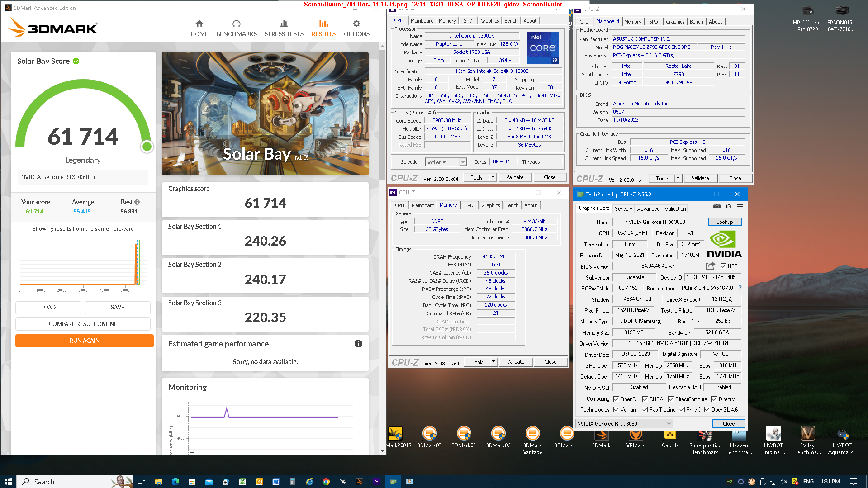Image resolution: width=868 pixels, height=488 pixels.
Task: Open RESULTS section in 3DMark
Action: pyautogui.click(x=323, y=28)
